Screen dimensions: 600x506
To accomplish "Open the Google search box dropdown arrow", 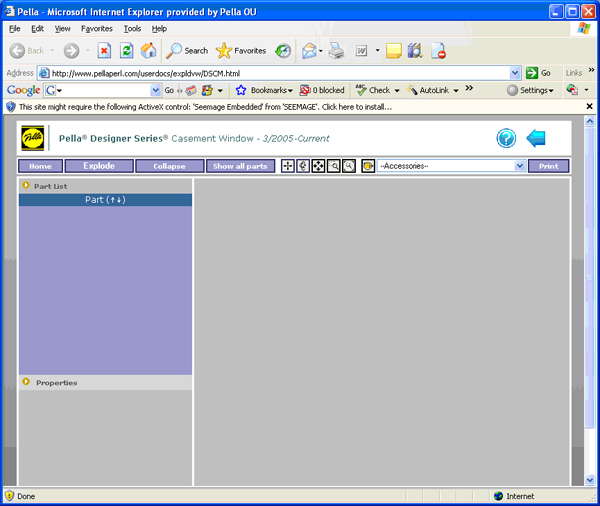I will point(155,90).
